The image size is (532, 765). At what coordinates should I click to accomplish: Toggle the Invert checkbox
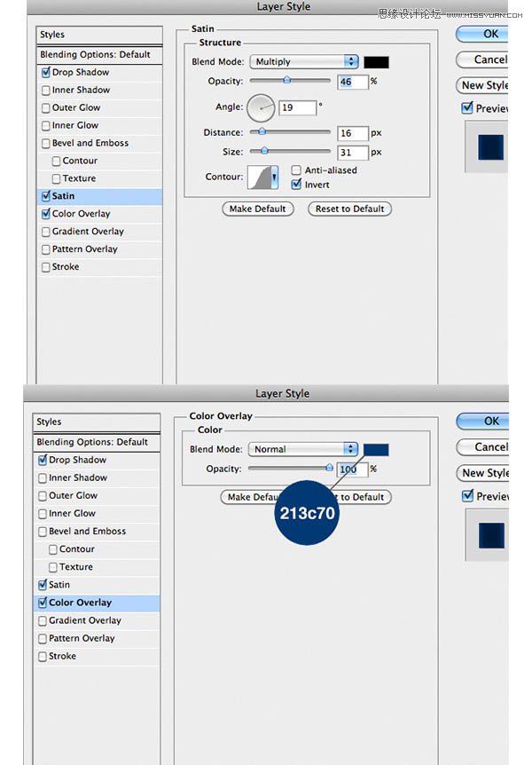pos(295,185)
